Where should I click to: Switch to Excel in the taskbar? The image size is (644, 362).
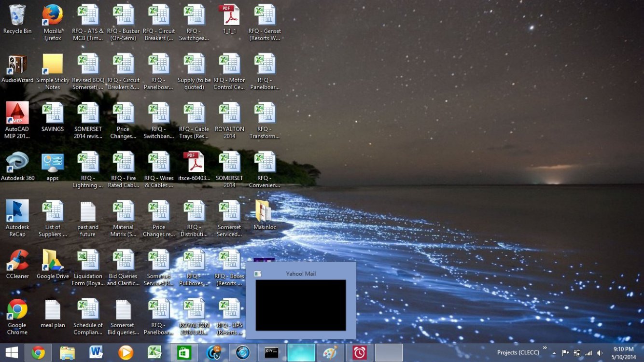coord(154,353)
